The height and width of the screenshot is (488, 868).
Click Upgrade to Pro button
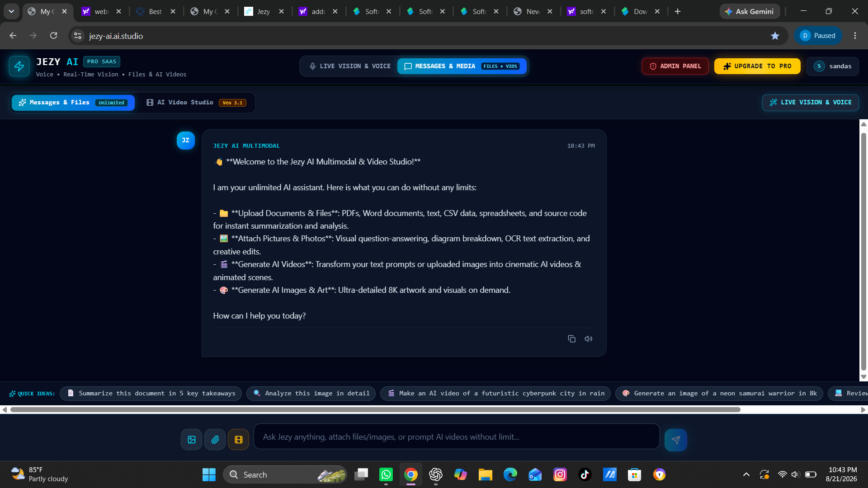(x=757, y=66)
